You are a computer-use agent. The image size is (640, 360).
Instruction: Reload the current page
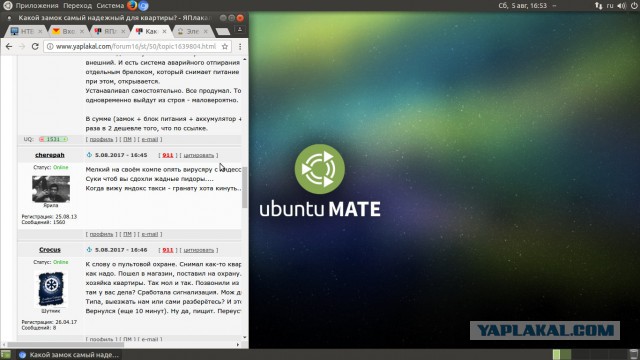(35, 47)
